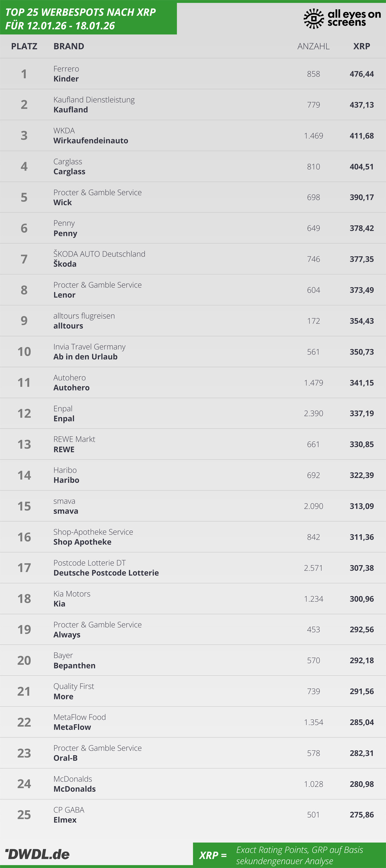Click the DWDL.de logo
The image size is (386, 868).
pos(37,854)
